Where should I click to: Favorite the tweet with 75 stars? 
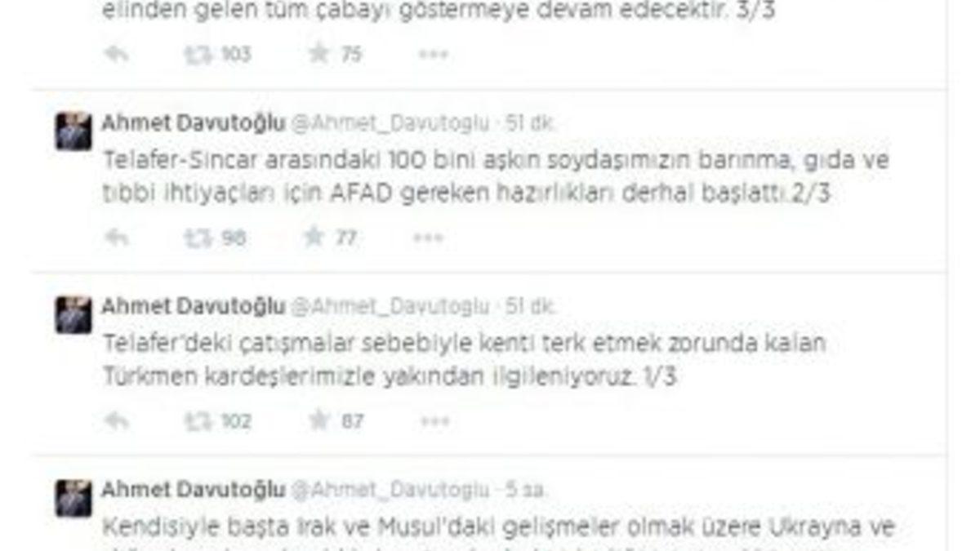click(318, 54)
